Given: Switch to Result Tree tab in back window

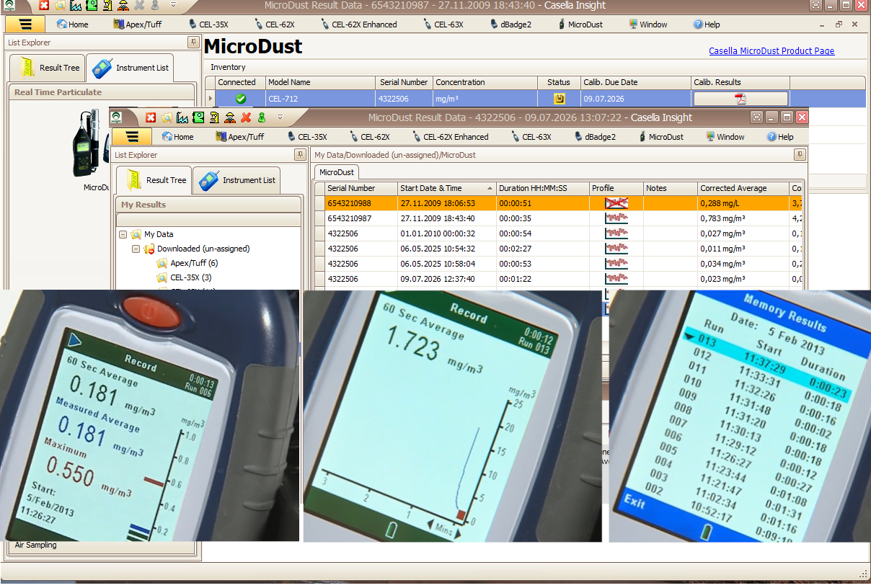Looking at the screenshot, I should [48, 68].
